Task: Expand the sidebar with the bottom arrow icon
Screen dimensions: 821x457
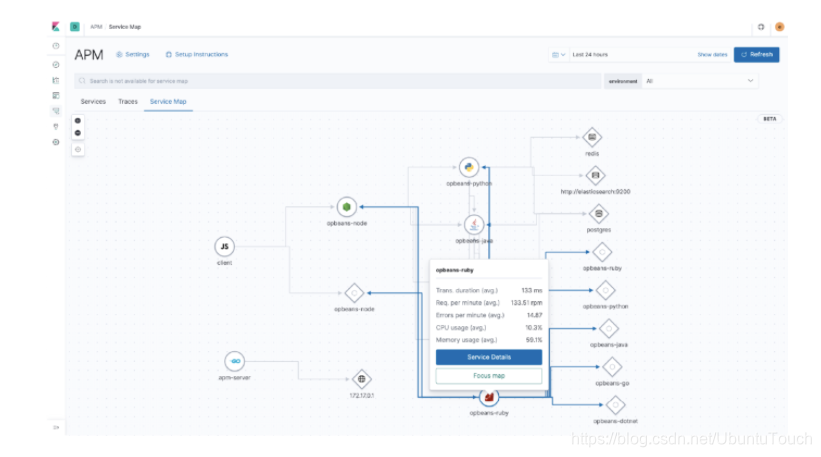Action: (56, 427)
